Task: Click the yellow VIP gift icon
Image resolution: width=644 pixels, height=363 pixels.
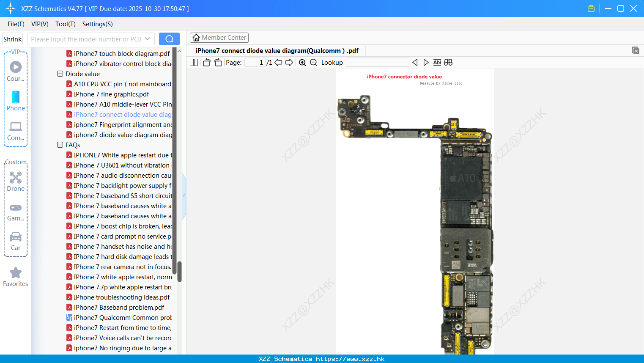Action: point(591,8)
